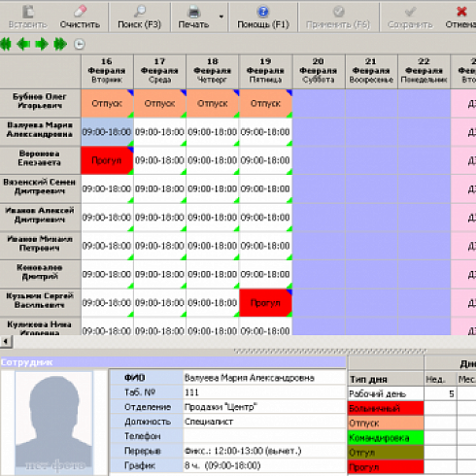The width and height of the screenshot is (476, 476).
Task: Click the Печать printer icon
Action: (193, 12)
